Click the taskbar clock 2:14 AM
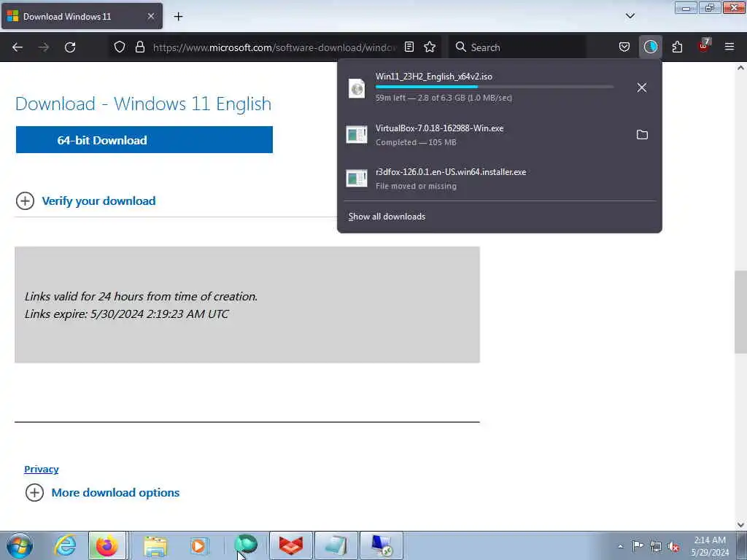This screenshot has width=747, height=560. (x=710, y=545)
